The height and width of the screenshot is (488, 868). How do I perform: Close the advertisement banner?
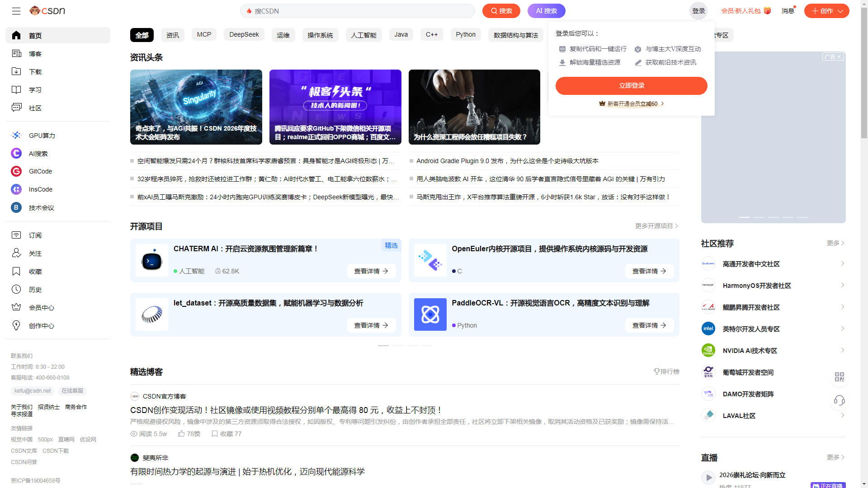coord(839,57)
